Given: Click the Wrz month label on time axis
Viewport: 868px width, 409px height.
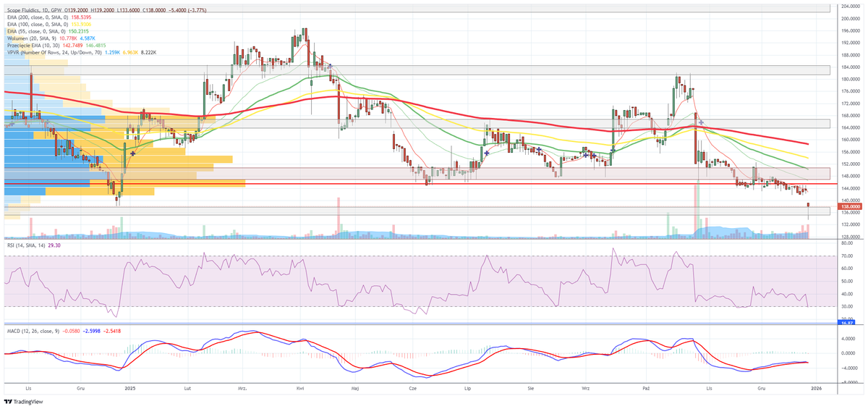Looking at the screenshot, I should 584,388.
